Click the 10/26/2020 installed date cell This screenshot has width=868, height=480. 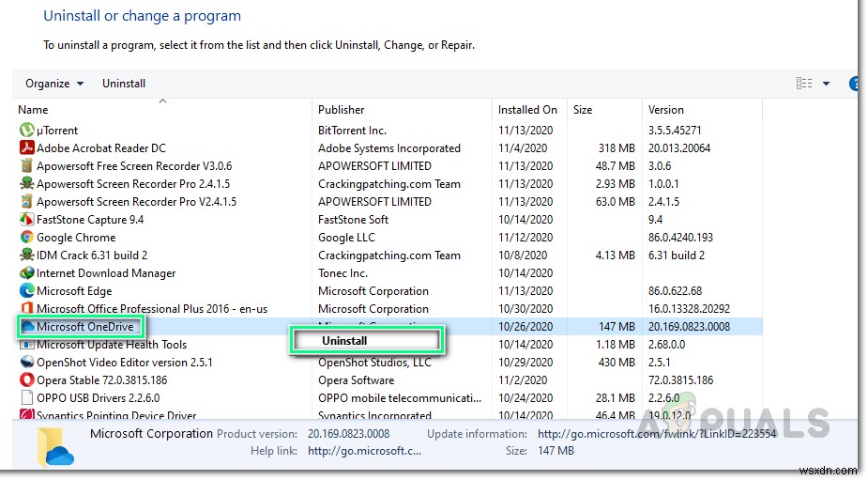coord(525,327)
